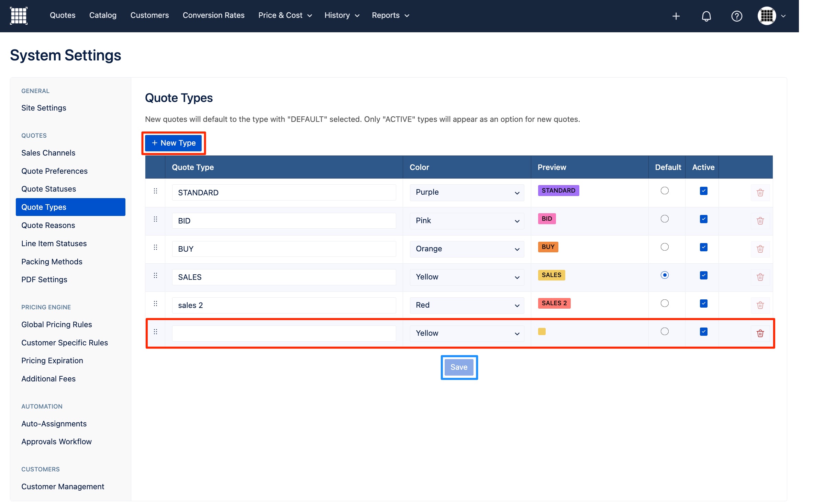Viewport: 813px width, 504px height.
Task: Delete the BUY quote type
Action: (x=760, y=249)
